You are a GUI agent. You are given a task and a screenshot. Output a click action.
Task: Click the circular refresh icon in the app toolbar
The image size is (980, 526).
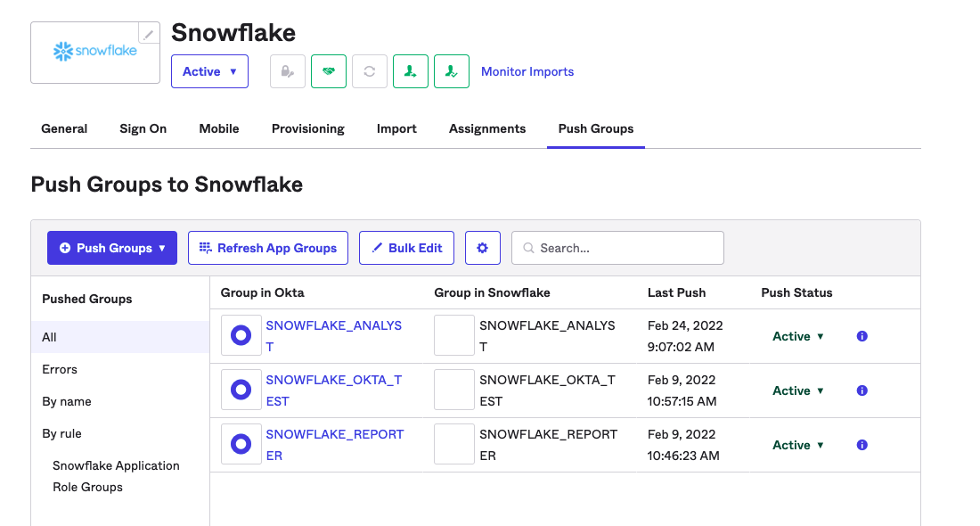(369, 70)
